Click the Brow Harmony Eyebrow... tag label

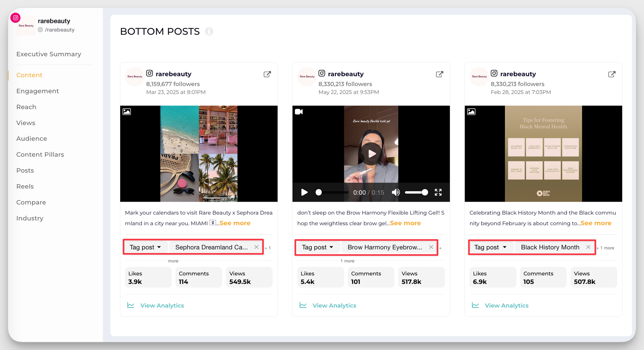pyautogui.click(x=385, y=247)
